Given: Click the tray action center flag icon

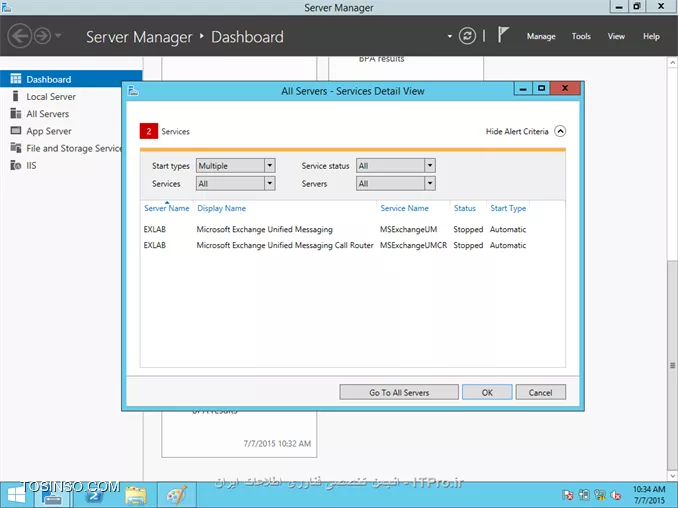Looking at the screenshot, I should click(568, 495).
